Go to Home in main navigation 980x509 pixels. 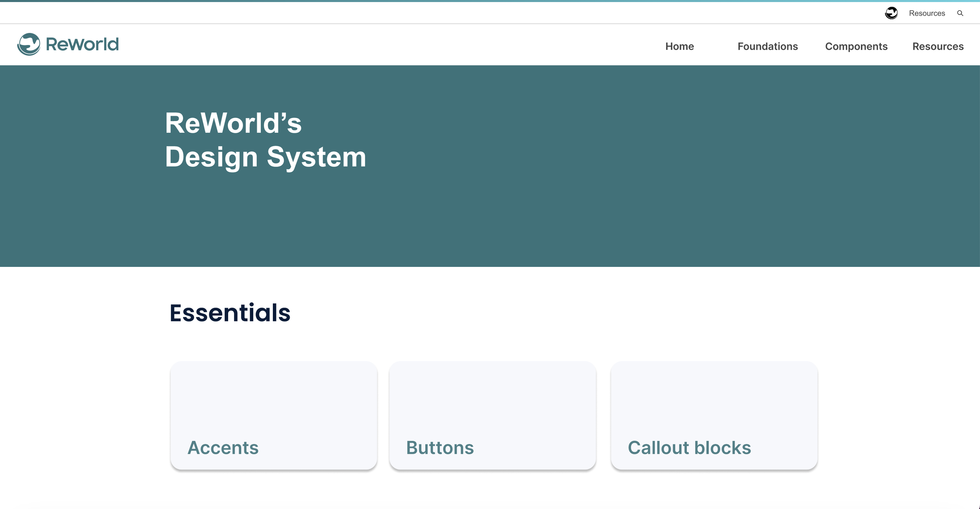679,46
